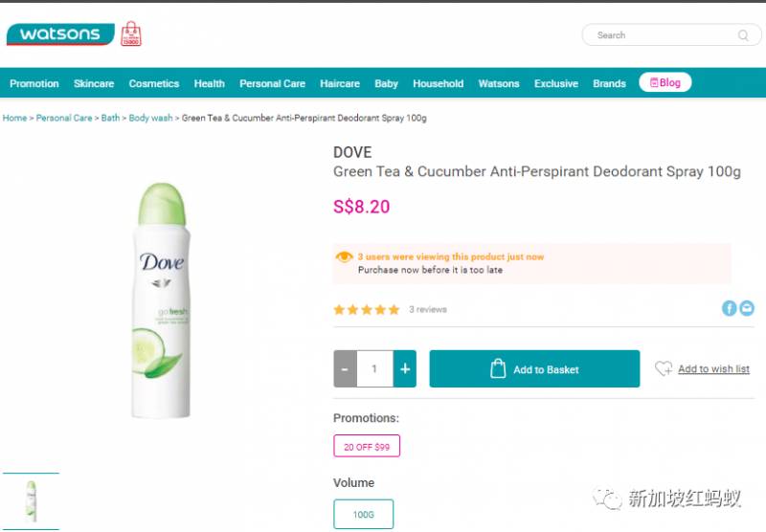Decrease quantity with minus button

345,369
